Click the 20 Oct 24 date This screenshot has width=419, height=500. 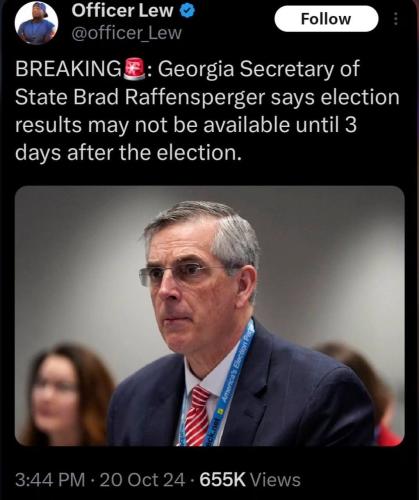pos(142,480)
